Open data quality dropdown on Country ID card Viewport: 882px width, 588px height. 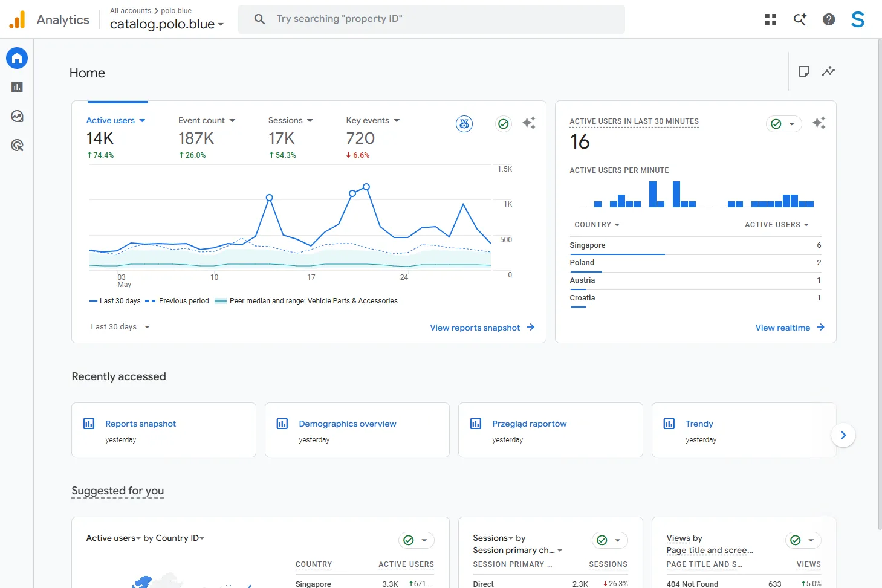[x=417, y=540]
